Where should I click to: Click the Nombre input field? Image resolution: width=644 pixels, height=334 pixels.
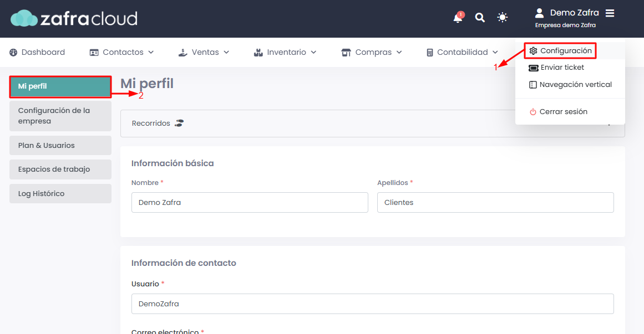(250, 202)
